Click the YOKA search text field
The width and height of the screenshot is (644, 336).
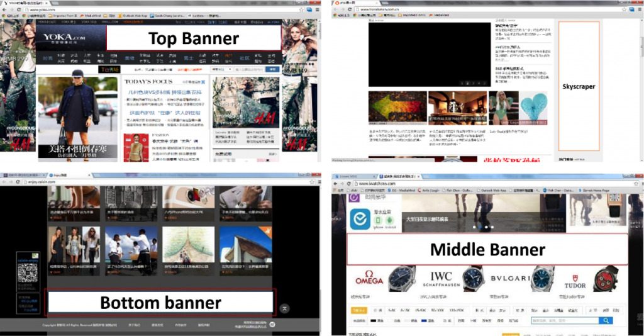click(x=249, y=69)
